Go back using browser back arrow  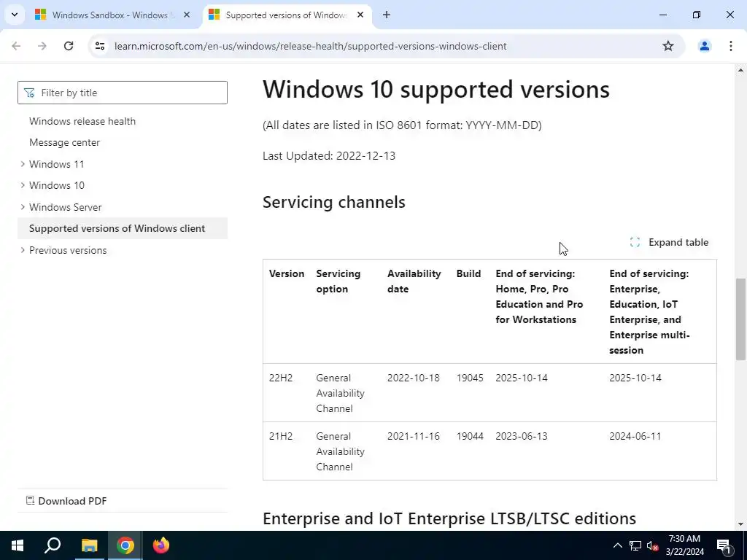[x=16, y=46]
